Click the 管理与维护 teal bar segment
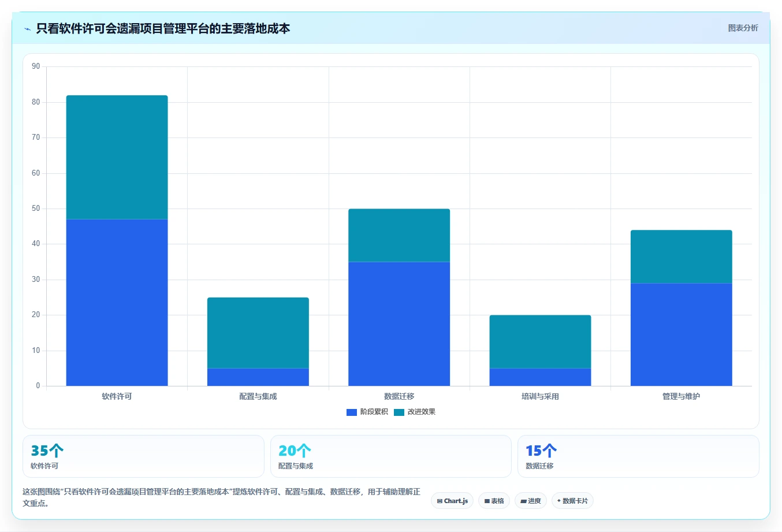 coord(682,257)
